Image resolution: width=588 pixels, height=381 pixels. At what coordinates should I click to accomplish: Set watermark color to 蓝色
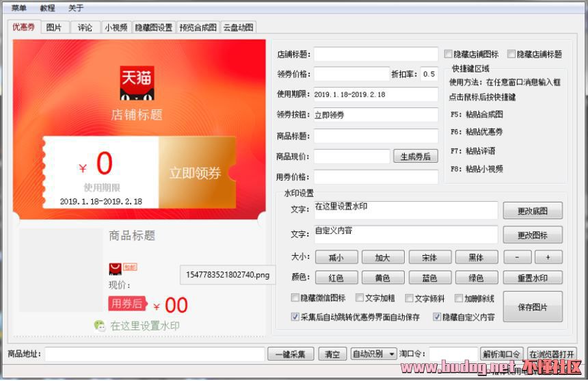[x=430, y=278]
